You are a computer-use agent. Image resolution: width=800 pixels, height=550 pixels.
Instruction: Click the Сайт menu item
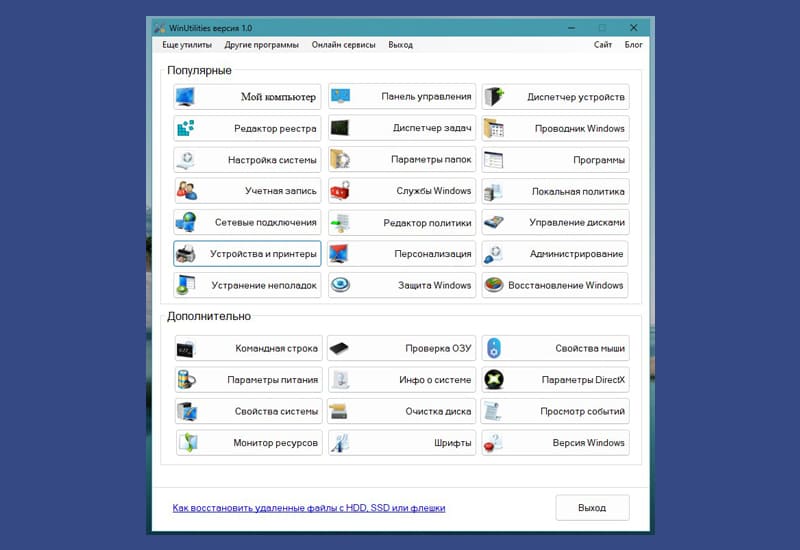(603, 45)
